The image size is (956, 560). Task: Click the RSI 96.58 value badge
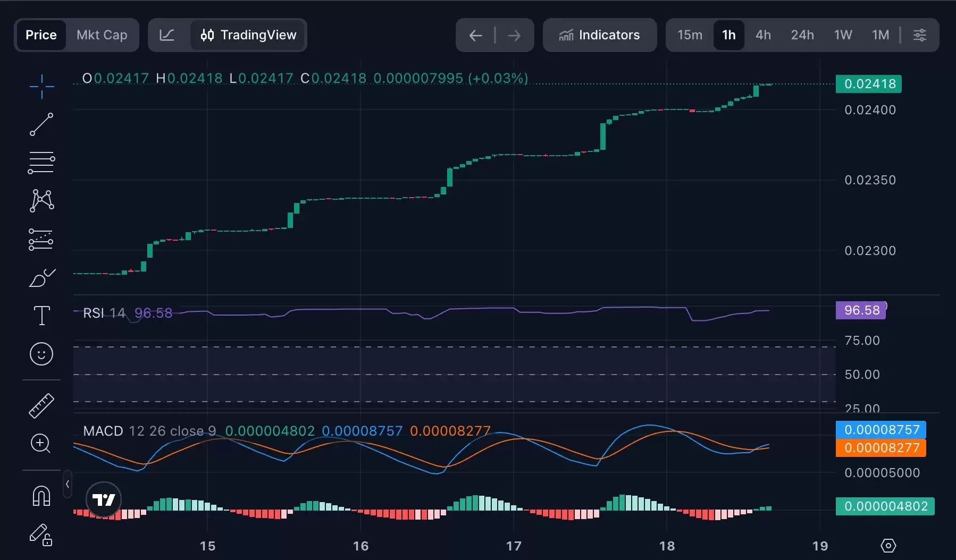[x=860, y=310]
